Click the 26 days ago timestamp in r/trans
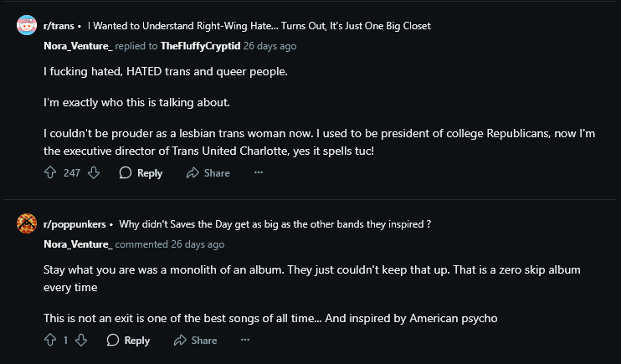This screenshot has width=621, height=364. click(269, 46)
